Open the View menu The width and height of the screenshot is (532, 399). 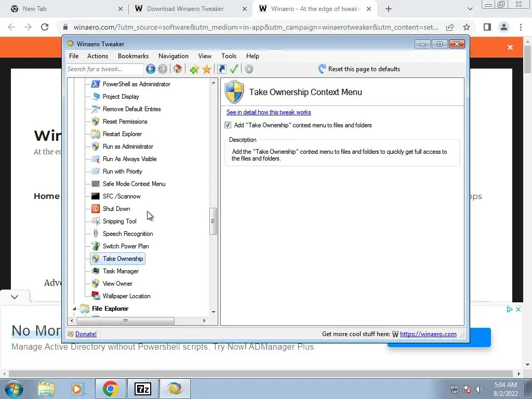point(205,56)
